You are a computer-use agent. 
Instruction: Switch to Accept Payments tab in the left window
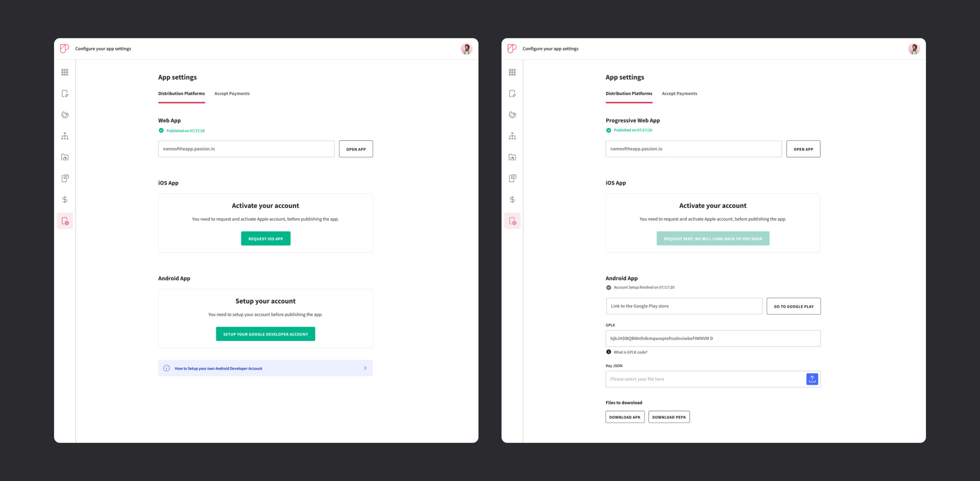pos(232,93)
